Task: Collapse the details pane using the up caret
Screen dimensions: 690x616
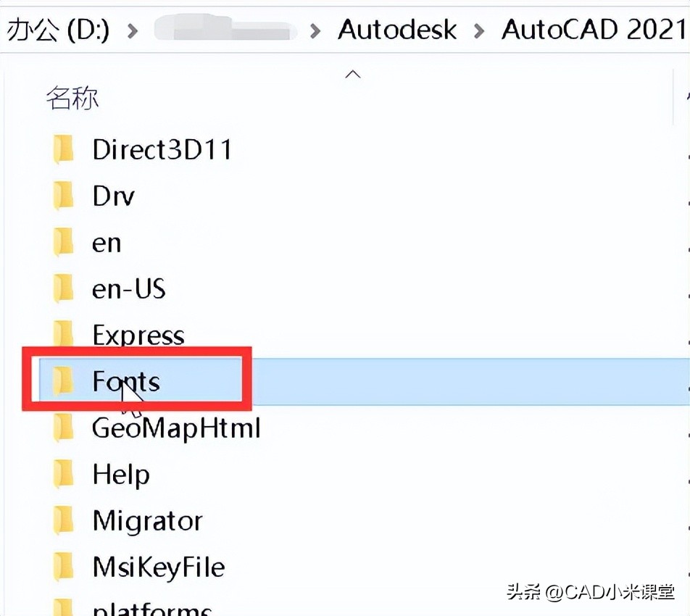Action: point(352,73)
